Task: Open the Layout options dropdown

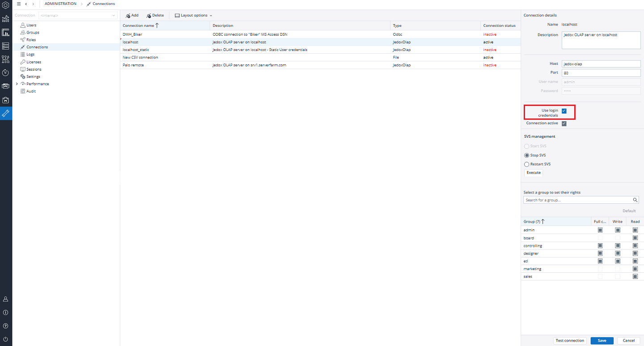Action: tap(193, 16)
